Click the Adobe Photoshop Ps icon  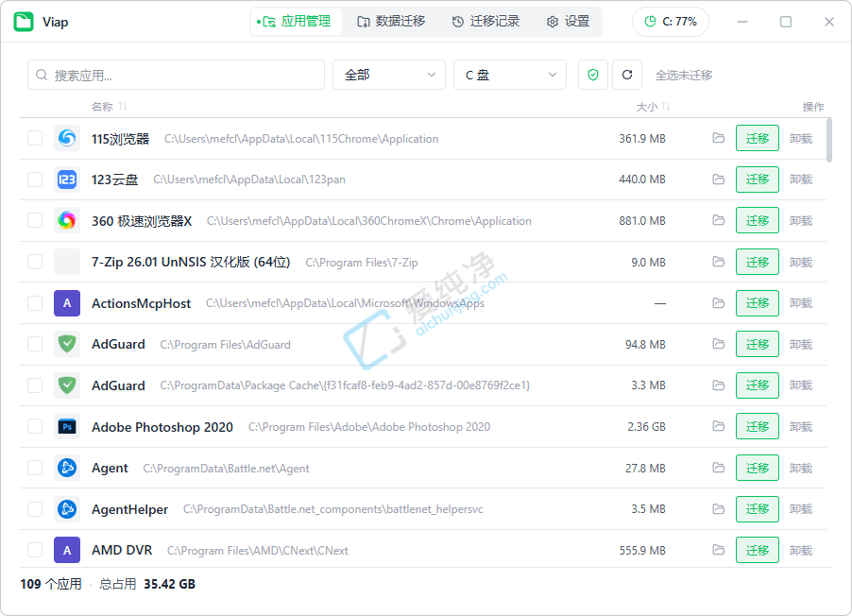(x=67, y=426)
